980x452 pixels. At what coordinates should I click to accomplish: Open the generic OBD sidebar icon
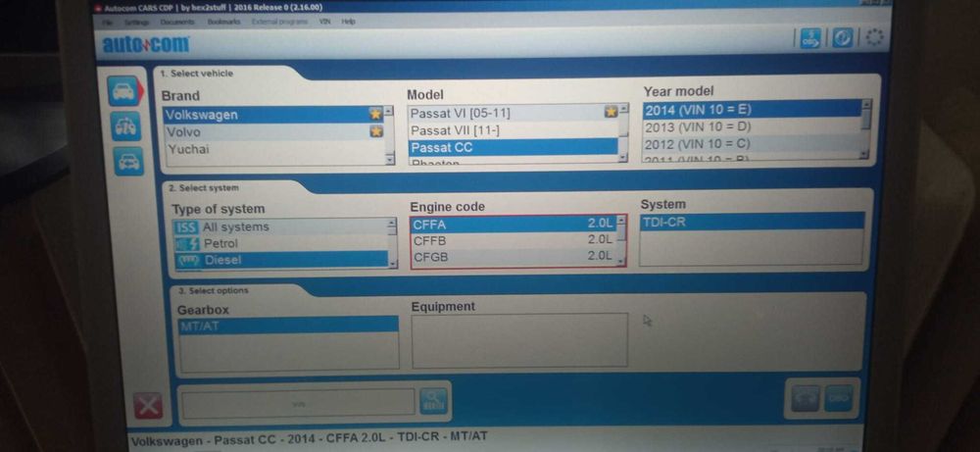point(125,126)
